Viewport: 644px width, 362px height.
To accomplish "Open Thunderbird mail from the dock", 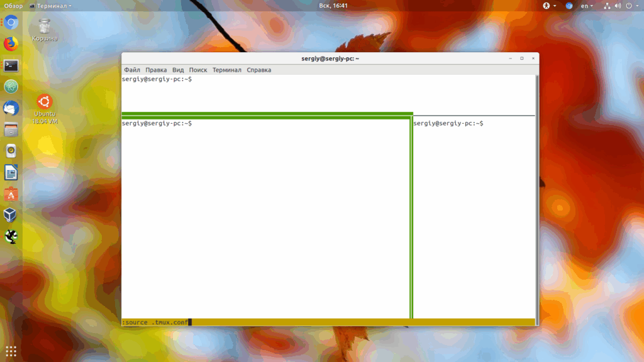I will tap(11, 108).
